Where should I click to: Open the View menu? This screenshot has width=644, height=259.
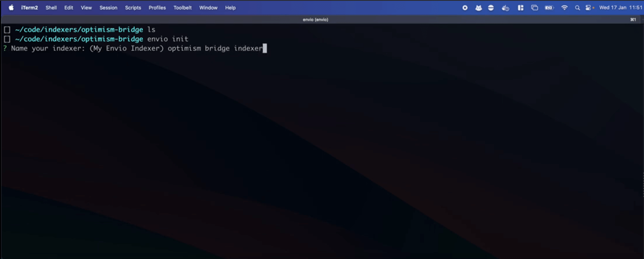86,7
